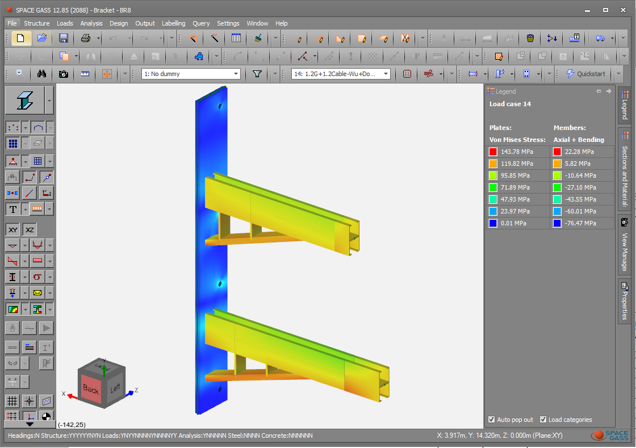Select the XY plane view button
Screen dimensions: 636x448
(13, 229)
